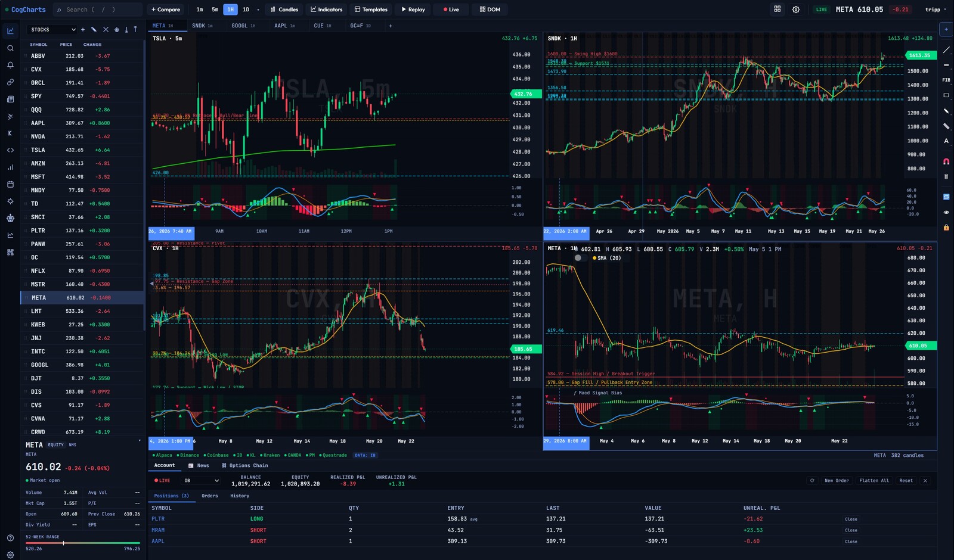Click the Flatten All button
954x560 pixels.
tap(874, 480)
